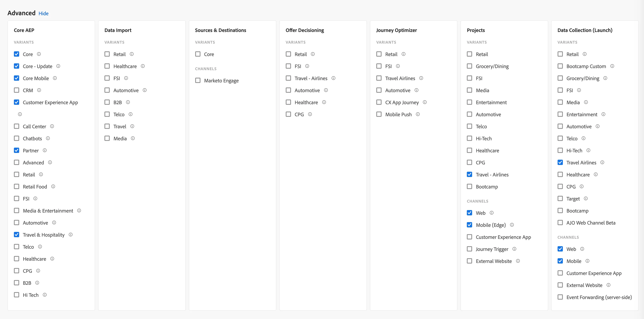Check Event Forwarding (server-side) checkbox
This screenshot has width=644, height=319.
[560, 297]
